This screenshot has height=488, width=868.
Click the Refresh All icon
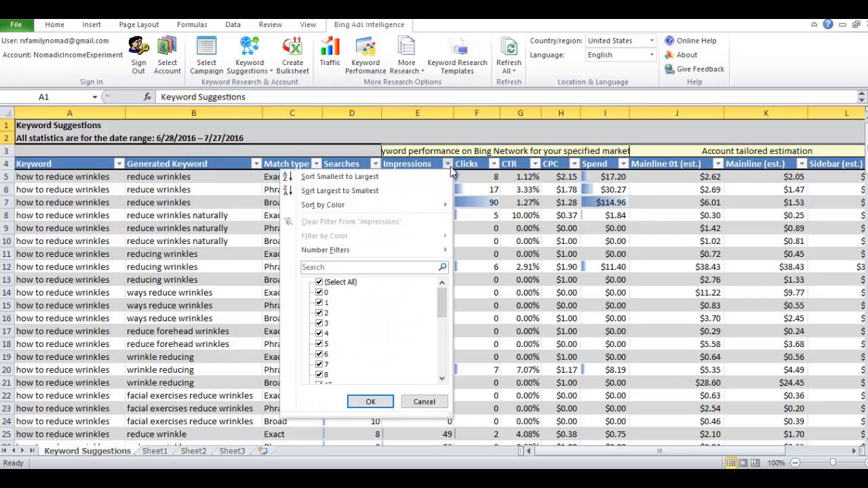point(509,46)
